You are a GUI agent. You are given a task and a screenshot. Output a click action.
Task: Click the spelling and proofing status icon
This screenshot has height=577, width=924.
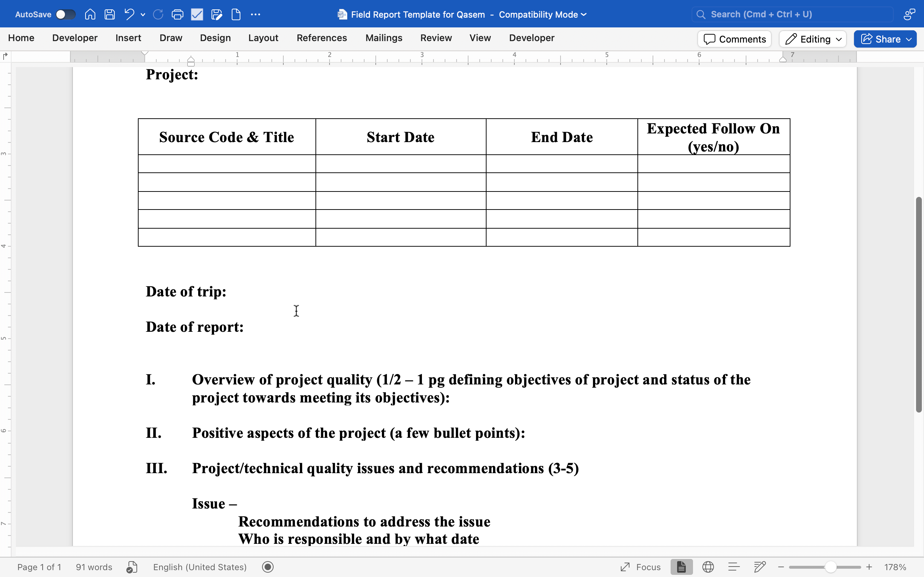131,567
